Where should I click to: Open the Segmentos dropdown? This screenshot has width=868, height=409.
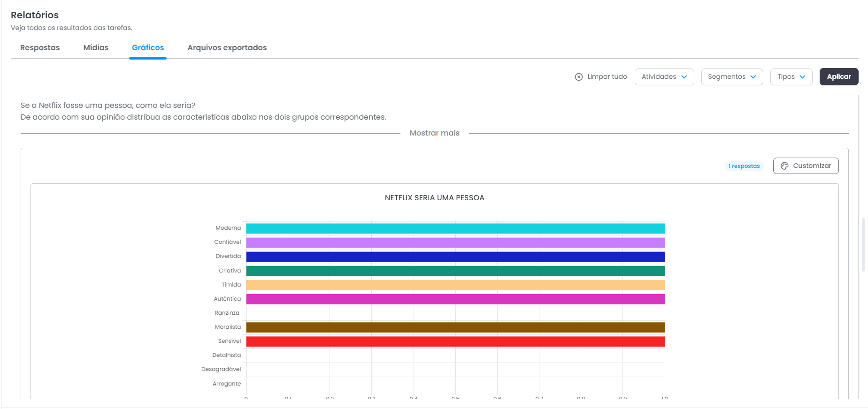732,77
